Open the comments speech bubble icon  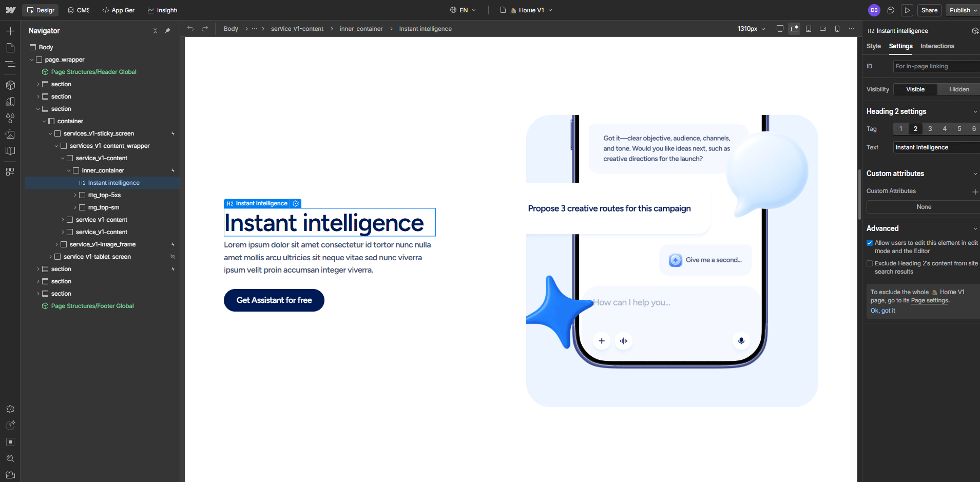pyautogui.click(x=891, y=10)
